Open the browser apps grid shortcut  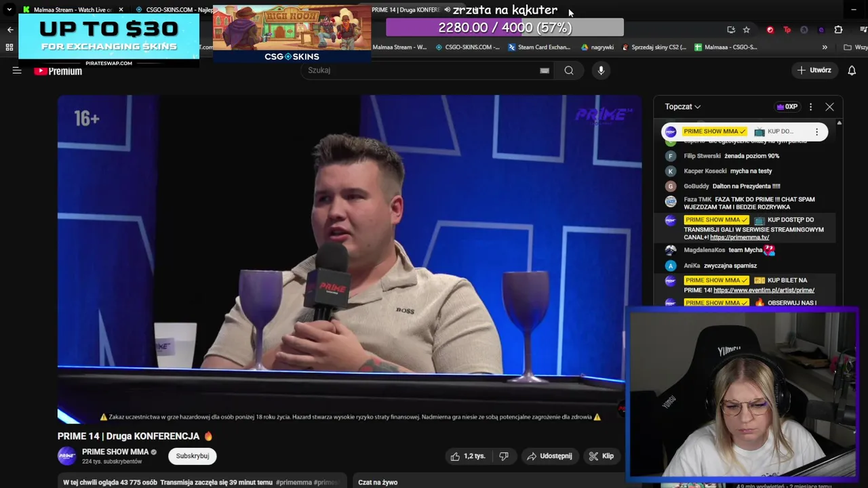tap(9, 47)
